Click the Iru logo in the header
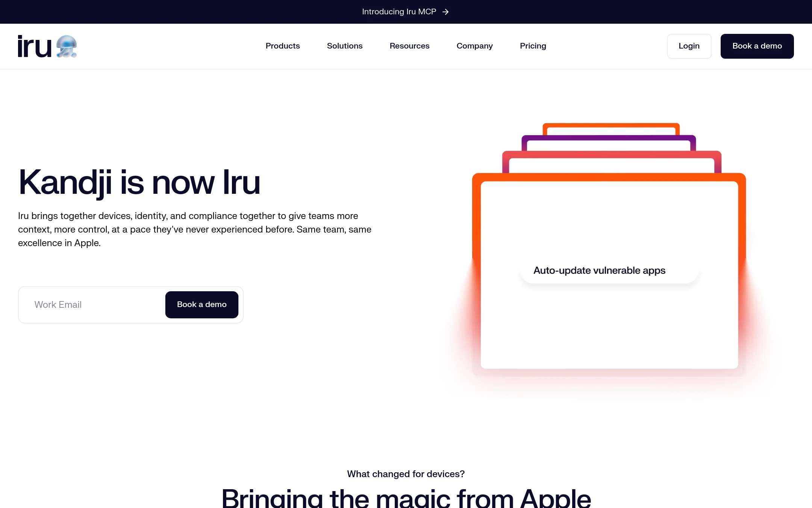Image resolution: width=812 pixels, height=508 pixels. coord(47,46)
